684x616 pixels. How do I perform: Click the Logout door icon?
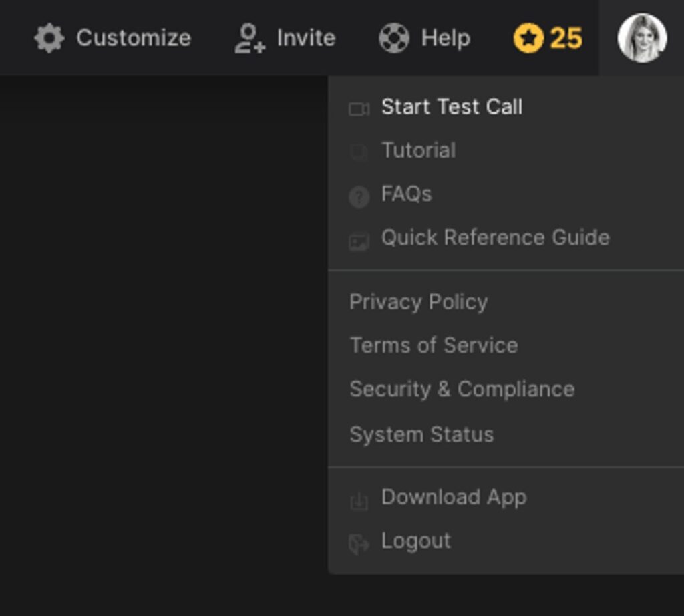click(359, 544)
